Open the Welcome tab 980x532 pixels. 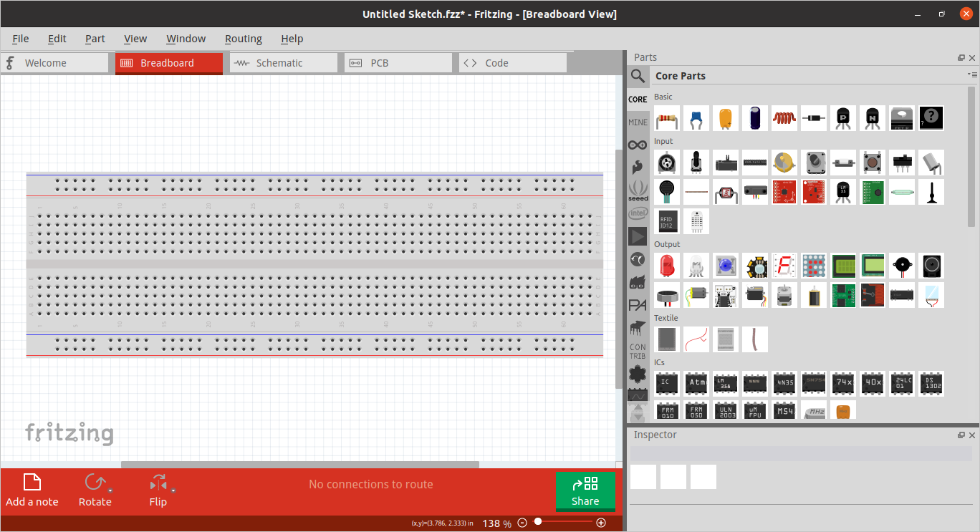[x=54, y=63]
